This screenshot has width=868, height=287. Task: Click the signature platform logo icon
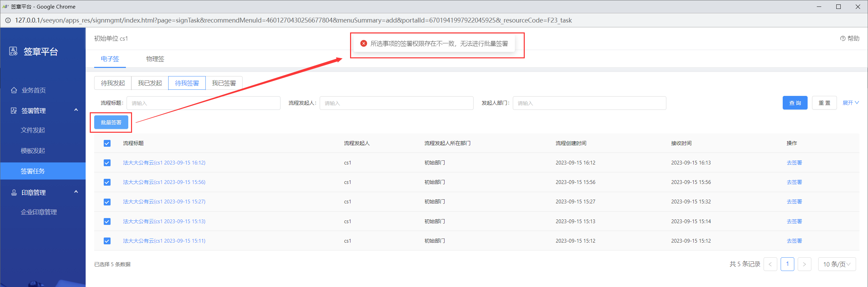[13, 52]
